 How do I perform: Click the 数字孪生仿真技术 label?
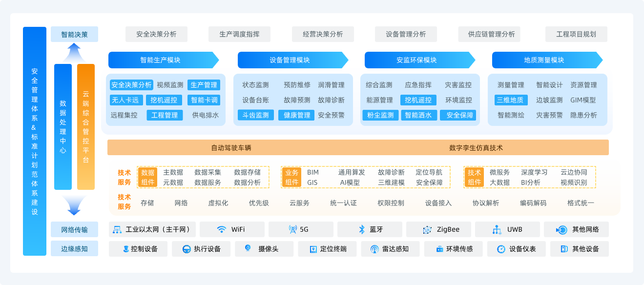pyautogui.click(x=476, y=147)
